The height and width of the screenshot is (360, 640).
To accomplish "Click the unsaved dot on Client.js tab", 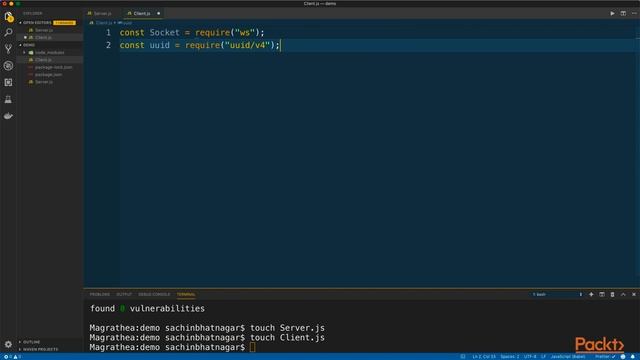I will coord(158,13).
